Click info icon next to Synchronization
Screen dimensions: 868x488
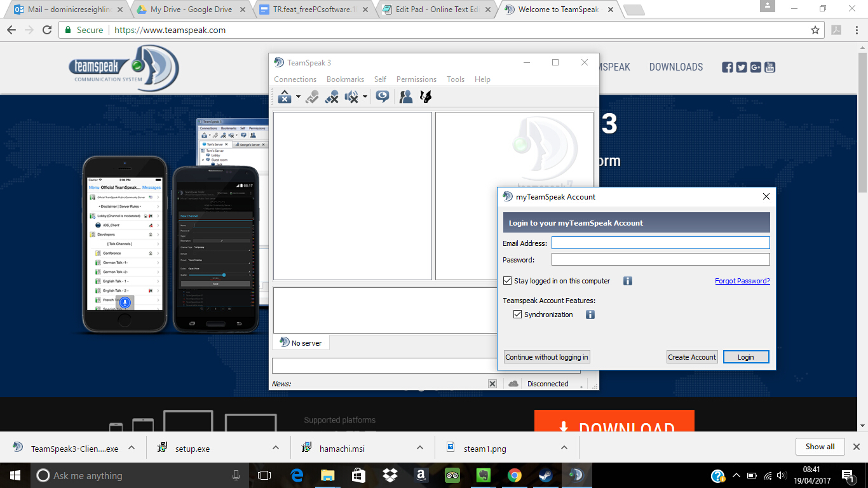[x=590, y=315]
